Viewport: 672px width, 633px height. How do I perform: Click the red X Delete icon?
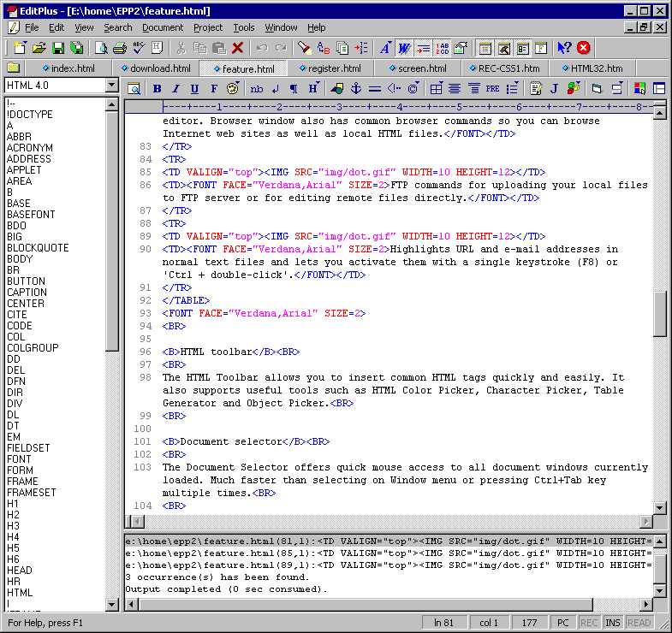pos(237,48)
